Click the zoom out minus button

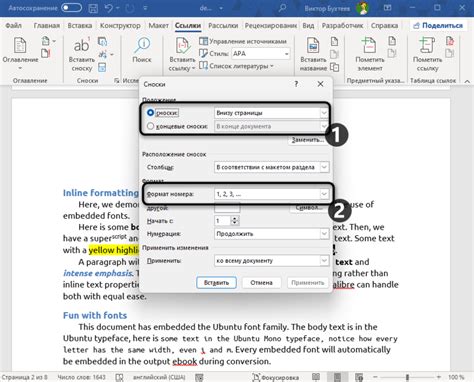(x=376, y=377)
